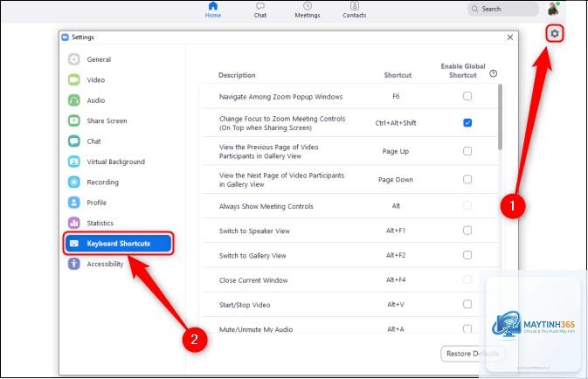Image resolution: width=588 pixels, height=379 pixels.
Task: Click the shortcuts list scrollbar
Action: click(500, 117)
